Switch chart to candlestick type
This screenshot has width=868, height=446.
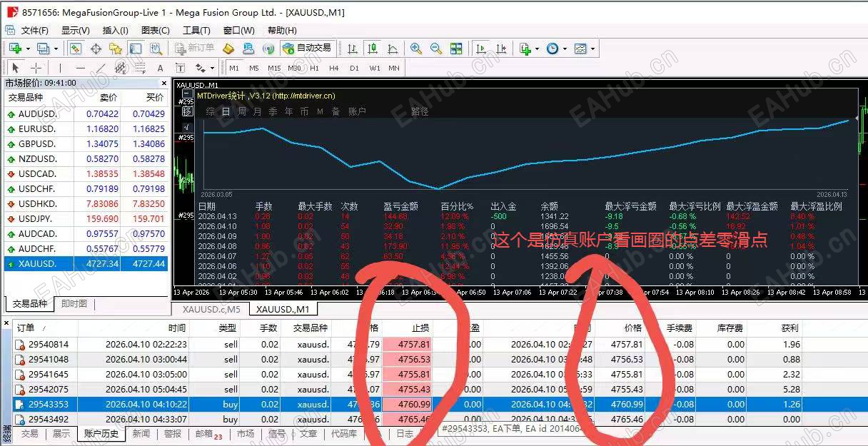pyautogui.click(x=372, y=49)
